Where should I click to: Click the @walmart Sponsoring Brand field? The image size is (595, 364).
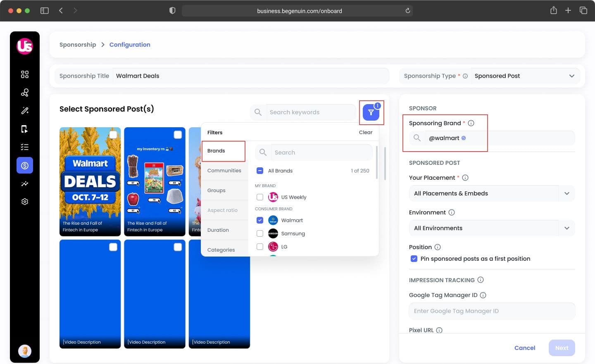pyautogui.click(x=492, y=138)
